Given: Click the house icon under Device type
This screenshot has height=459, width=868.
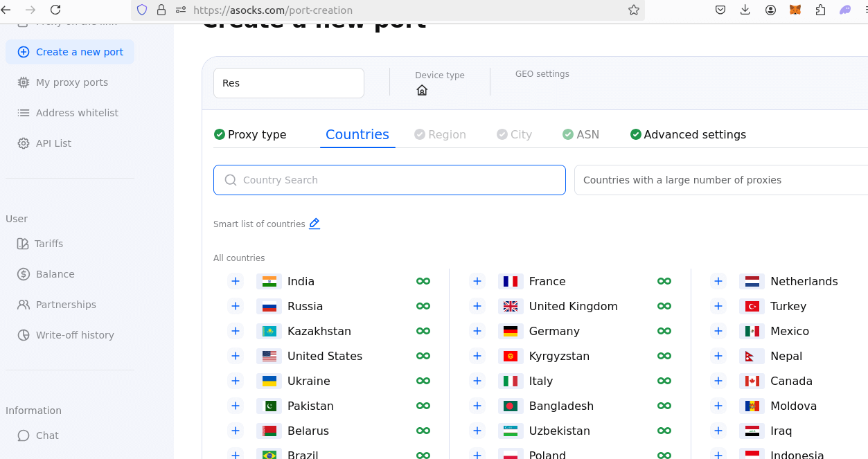Looking at the screenshot, I should click(x=422, y=90).
